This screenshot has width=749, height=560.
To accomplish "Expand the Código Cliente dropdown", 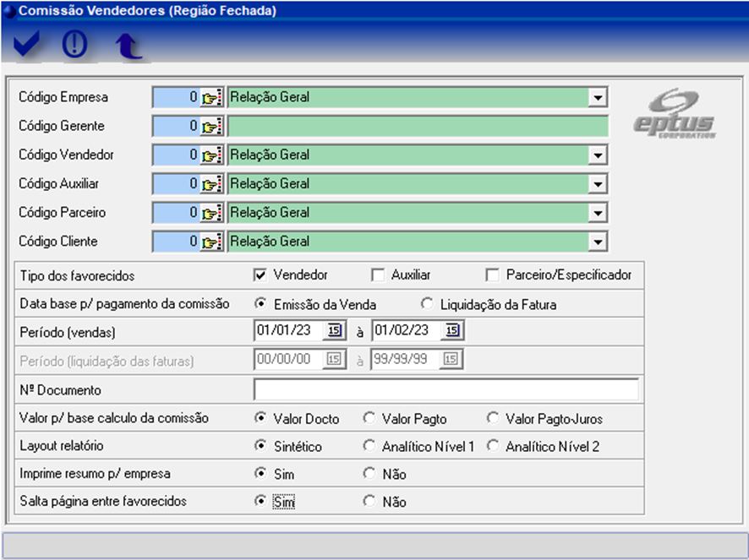I will click(x=599, y=242).
